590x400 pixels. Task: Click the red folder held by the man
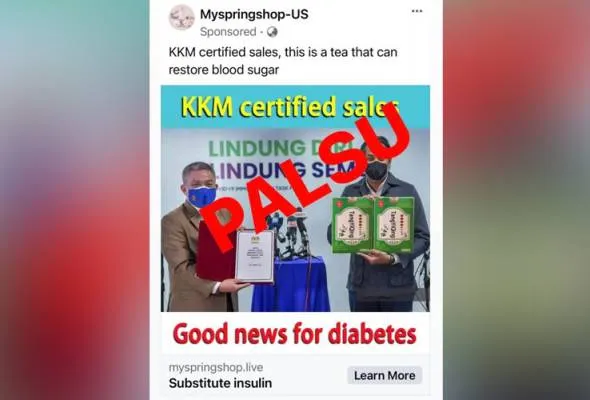pos(215,251)
